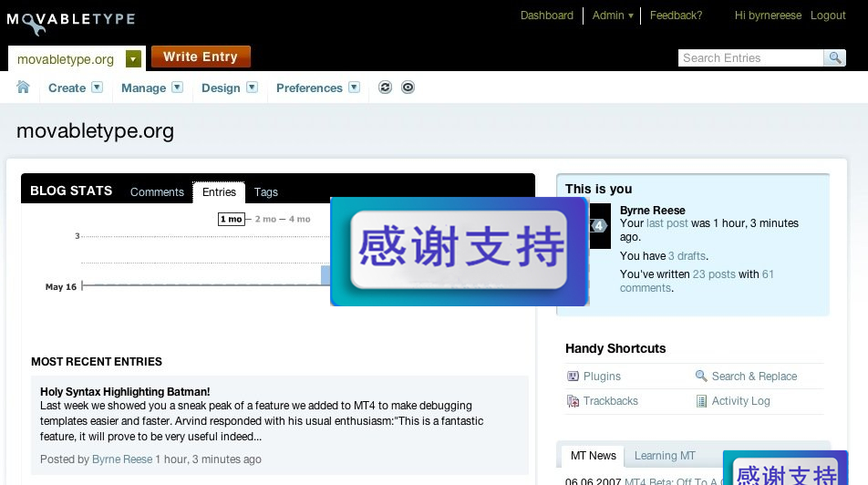Click the Feedback? link
The height and width of the screenshot is (485, 868).
(676, 15)
